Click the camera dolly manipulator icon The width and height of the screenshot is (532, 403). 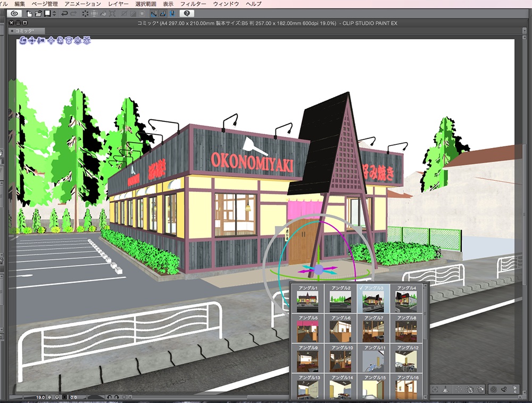point(41,41)
